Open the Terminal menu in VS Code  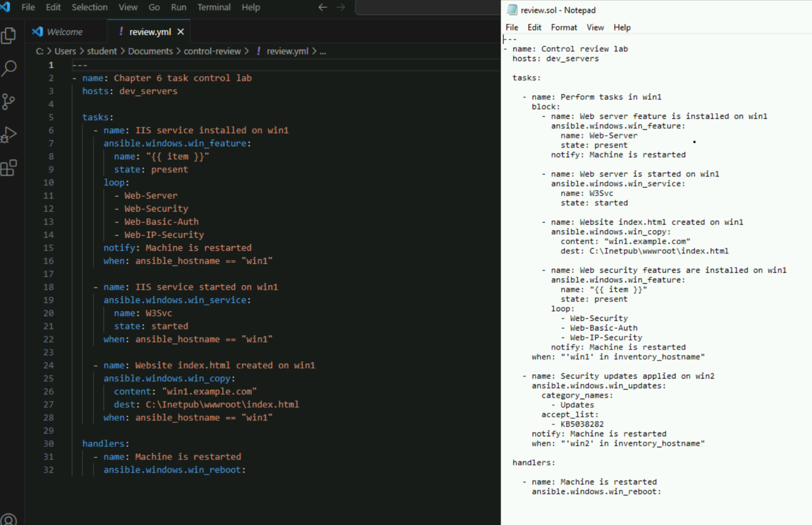click(x=214, y=7)
